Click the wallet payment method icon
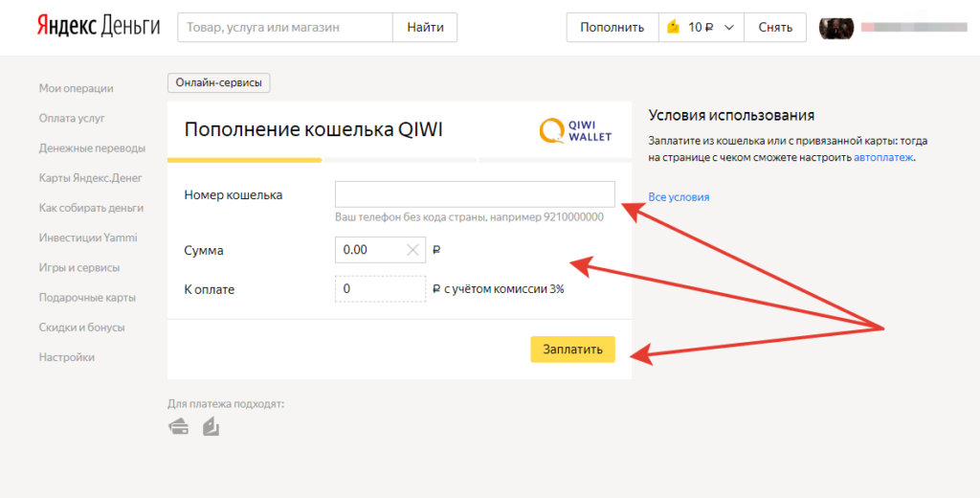Viewport: 980px width, 498px height. point(212,427)
